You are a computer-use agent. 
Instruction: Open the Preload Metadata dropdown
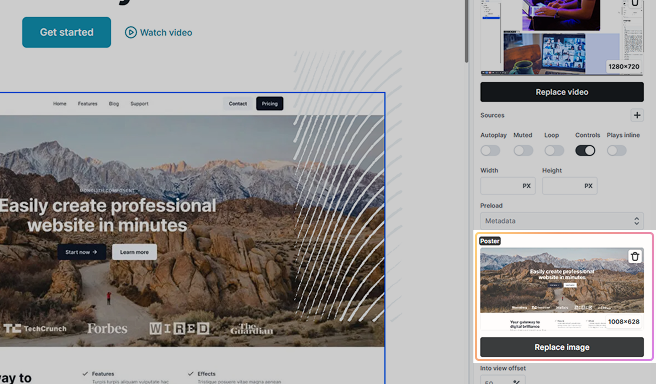[562, 220]
